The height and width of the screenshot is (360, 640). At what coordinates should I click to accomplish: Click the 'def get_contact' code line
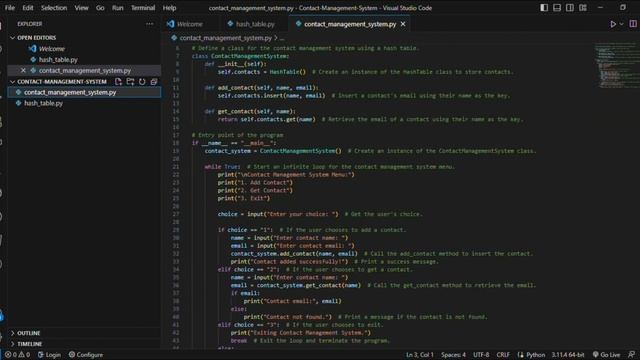coord(250,111)
